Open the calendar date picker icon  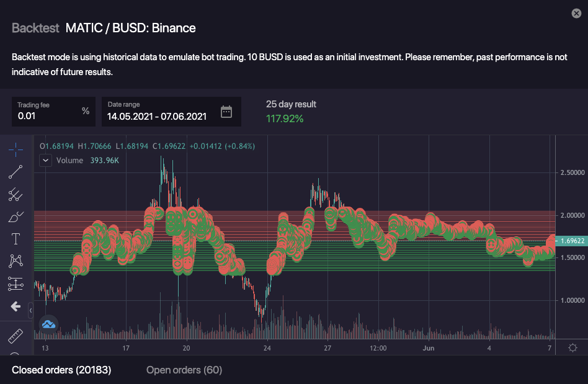click(x=226, y=112)
